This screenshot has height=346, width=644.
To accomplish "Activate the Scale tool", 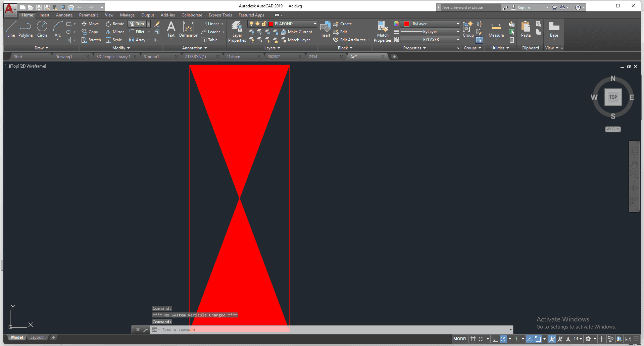I will click(114, 40).
